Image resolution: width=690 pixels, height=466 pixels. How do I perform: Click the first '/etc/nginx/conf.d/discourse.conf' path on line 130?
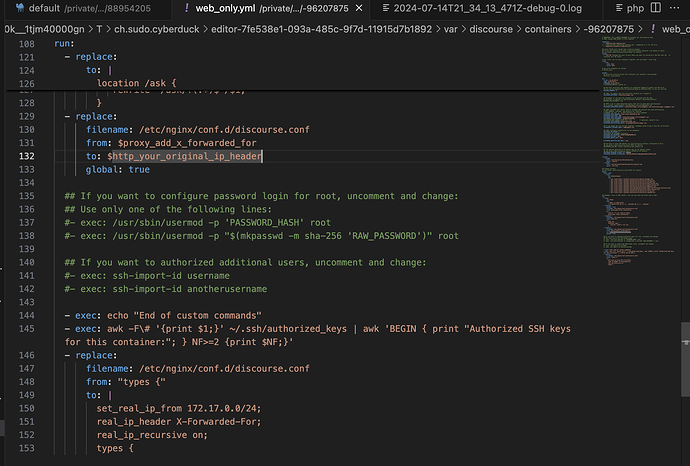pos(224,130)
